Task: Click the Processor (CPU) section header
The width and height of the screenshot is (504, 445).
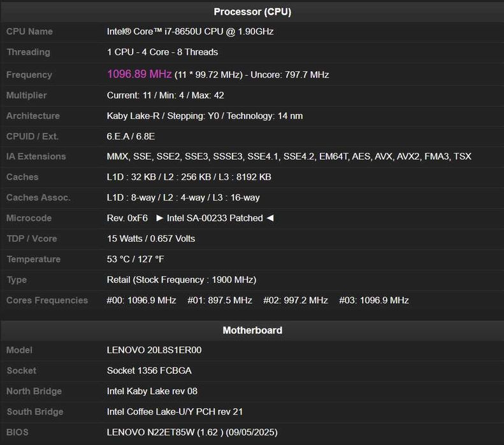Action: point(252,12)
